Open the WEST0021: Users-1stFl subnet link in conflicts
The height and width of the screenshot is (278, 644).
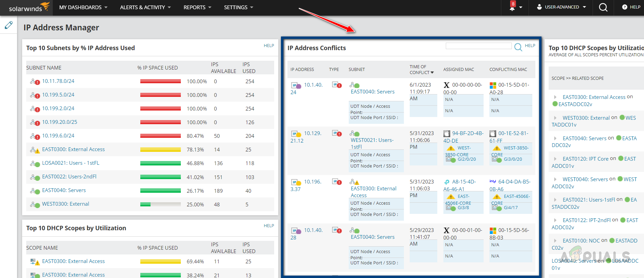click(372, 144)
